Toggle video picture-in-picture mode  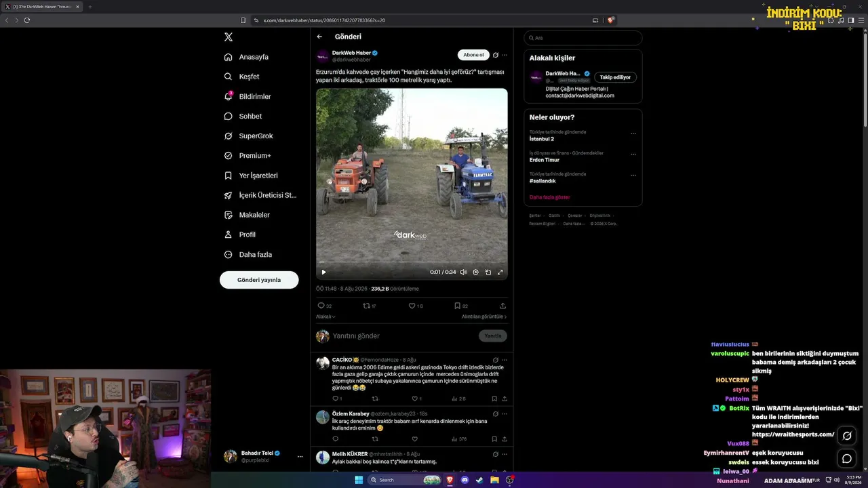coord(488,272)
